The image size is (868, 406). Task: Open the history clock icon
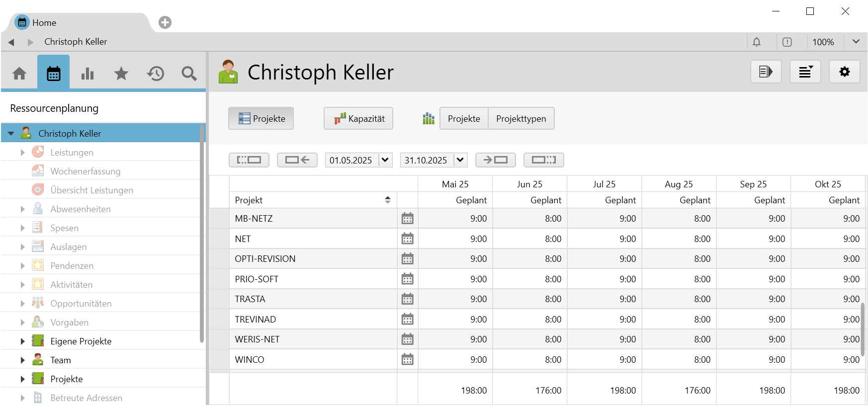(x=155, y=74)
